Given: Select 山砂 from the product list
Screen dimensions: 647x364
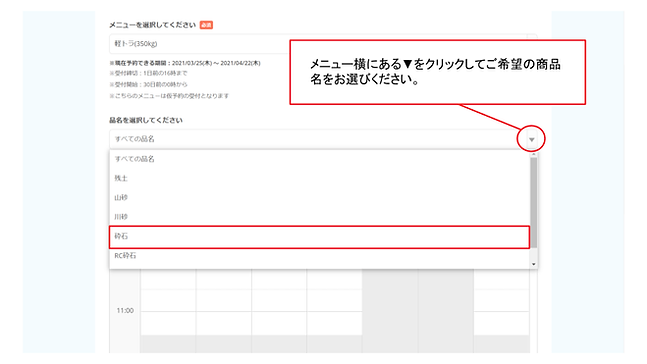Looking at the screenshot, I should point(319,197).
